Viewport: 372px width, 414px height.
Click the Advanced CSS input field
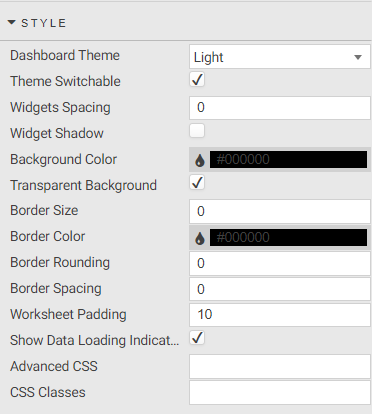click(280, 366)
